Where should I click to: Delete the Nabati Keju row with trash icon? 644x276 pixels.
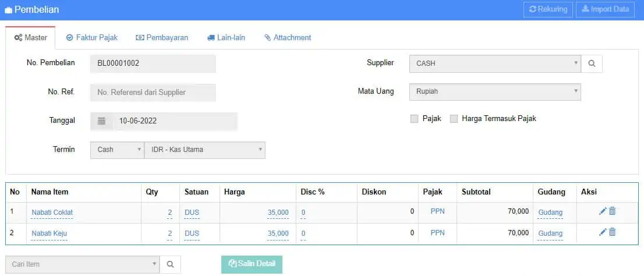(613, 232)
